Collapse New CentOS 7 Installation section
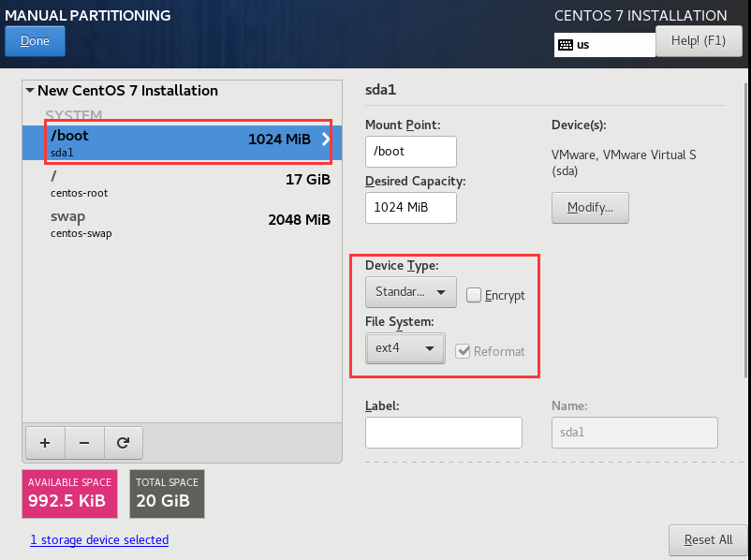This screenshot has width=751, height=560. point(30,90)
